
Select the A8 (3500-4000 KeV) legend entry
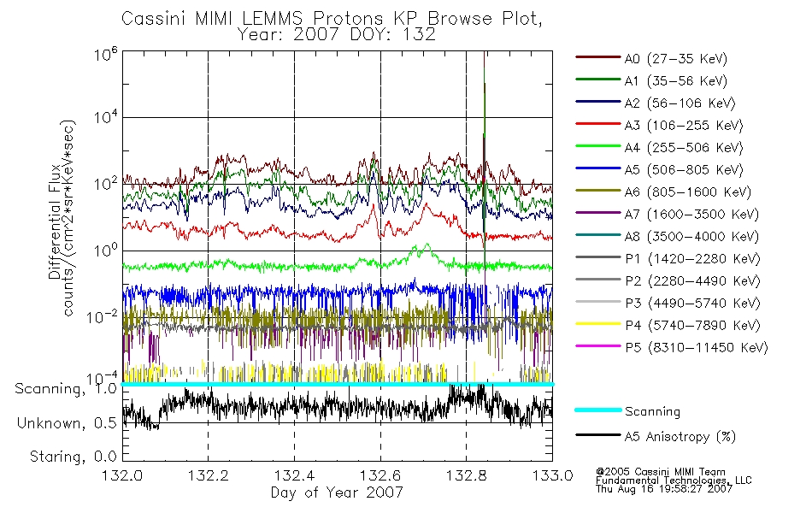tap(667, 236)
